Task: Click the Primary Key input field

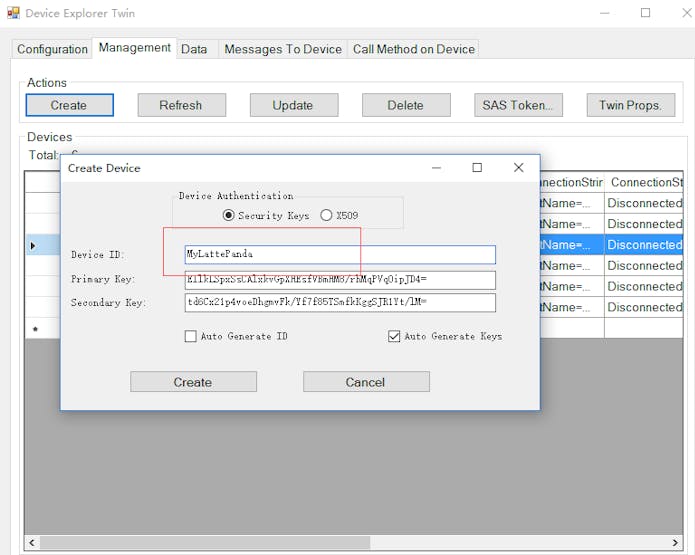Action: click(340, 280)
